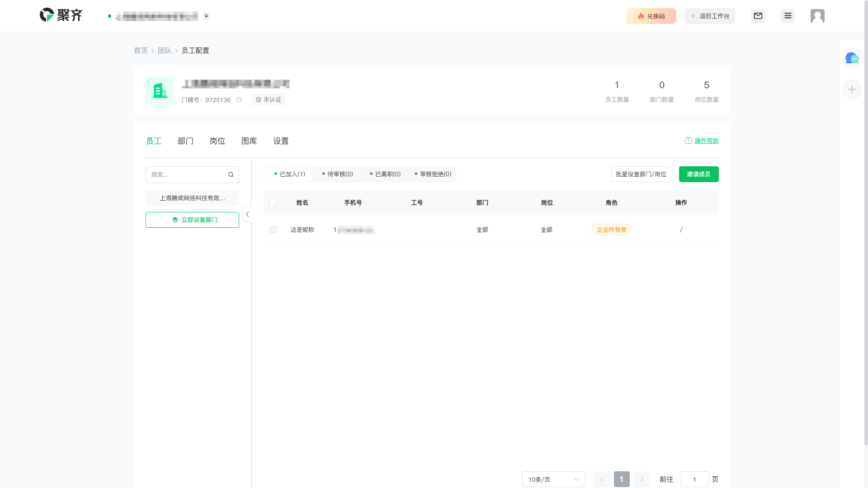Click 批量设置部门/岗位 button
This screenshot has width=868, height=488.
[x=641, y=174]
